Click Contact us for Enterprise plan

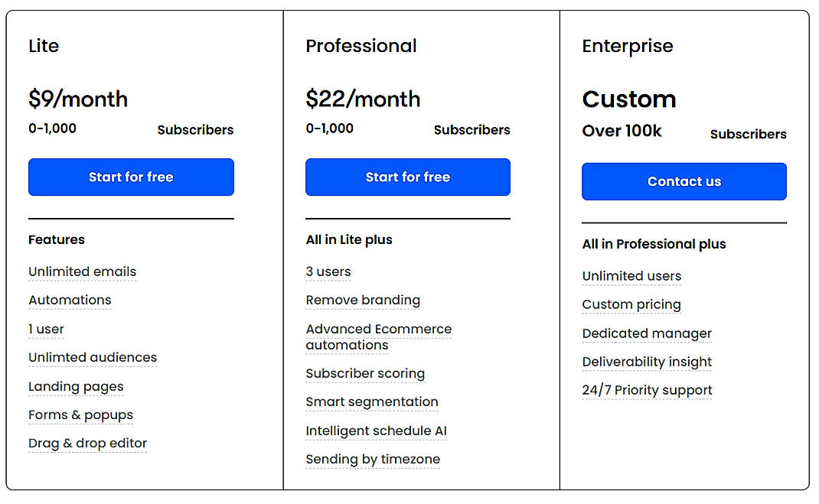pyautogui.click(x=684, y=181)
